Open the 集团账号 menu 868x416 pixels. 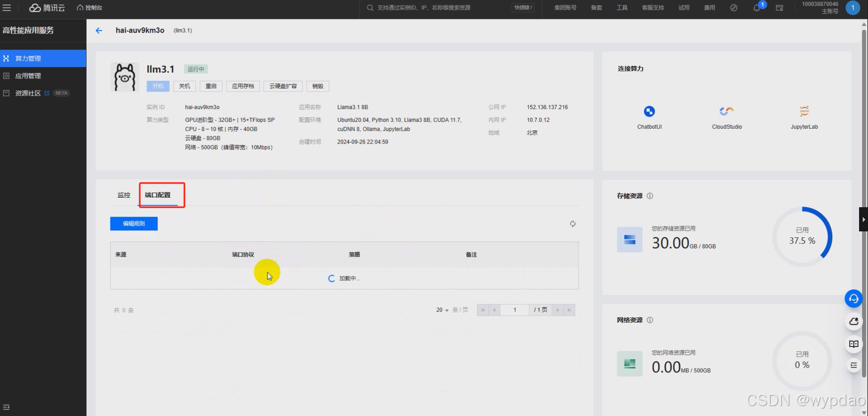565,8
